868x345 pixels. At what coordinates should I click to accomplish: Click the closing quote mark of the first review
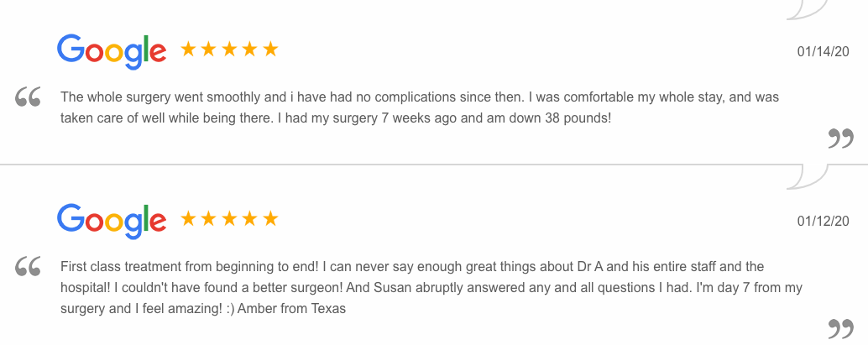pos(840,139)
